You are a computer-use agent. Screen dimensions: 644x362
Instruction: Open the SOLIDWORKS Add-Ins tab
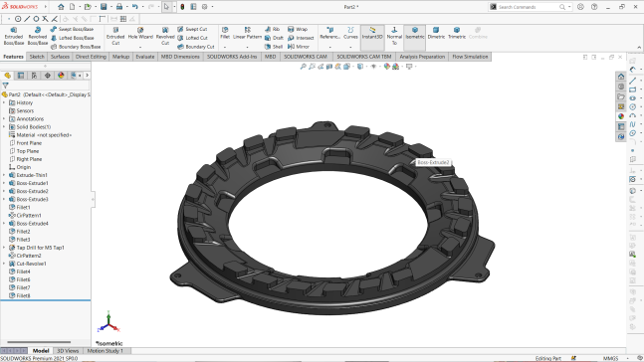click(232, 57)
